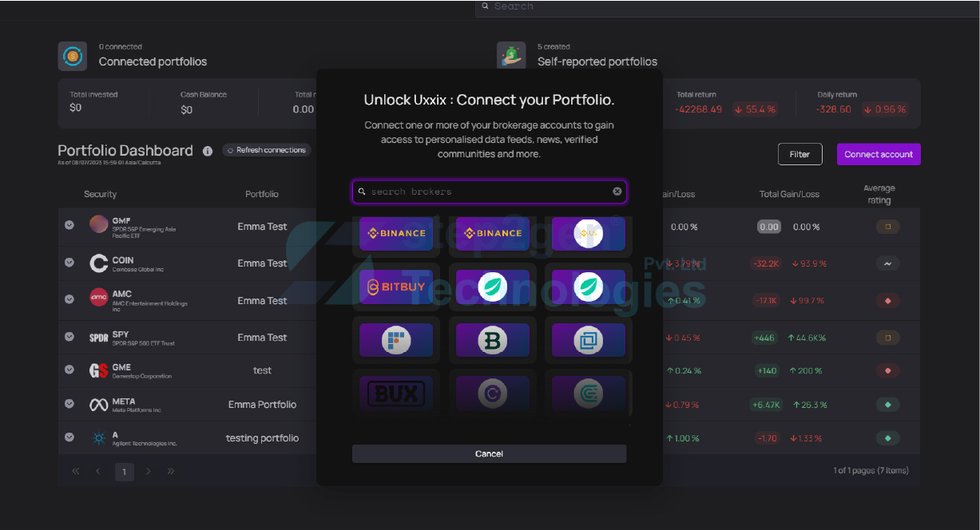Click the Security column header

click(x=101, y=194)
